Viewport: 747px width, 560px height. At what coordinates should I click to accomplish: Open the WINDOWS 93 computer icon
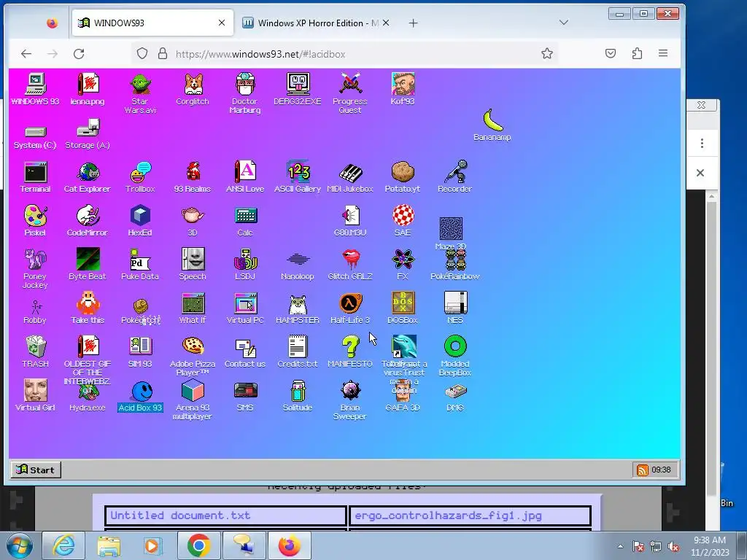[x=35, y=85]
